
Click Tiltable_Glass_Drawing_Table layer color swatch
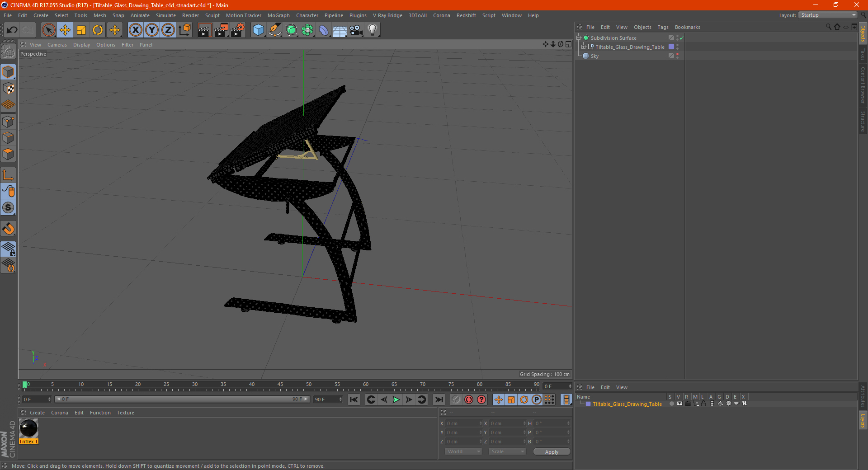coord(671,47)
